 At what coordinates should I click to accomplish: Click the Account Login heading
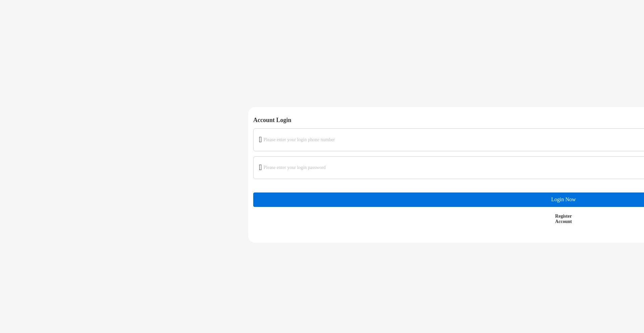point(272,120)
